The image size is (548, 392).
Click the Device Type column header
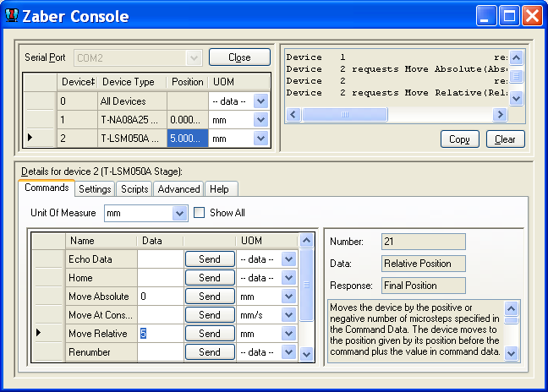point(133,82)
